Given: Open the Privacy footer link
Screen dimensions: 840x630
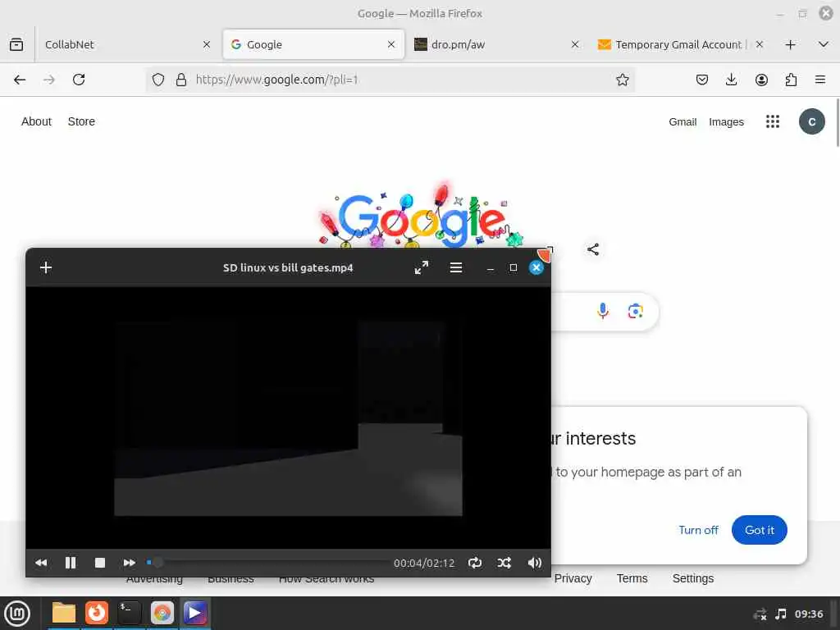Looking at the screenshot, I should click(x=573, y=578).
